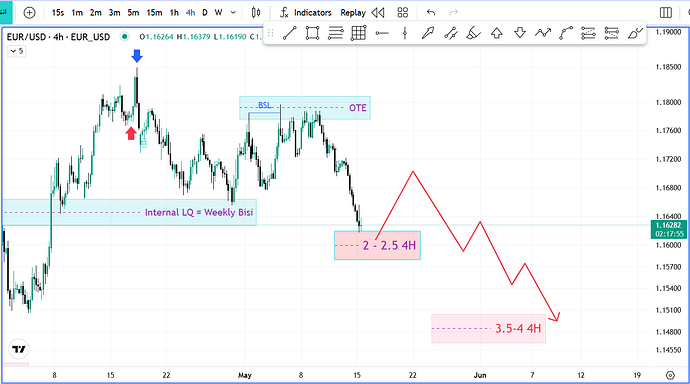Select the Daily (D) timeframe
Viewport: 690px width, 384px height.
point(205,13)
